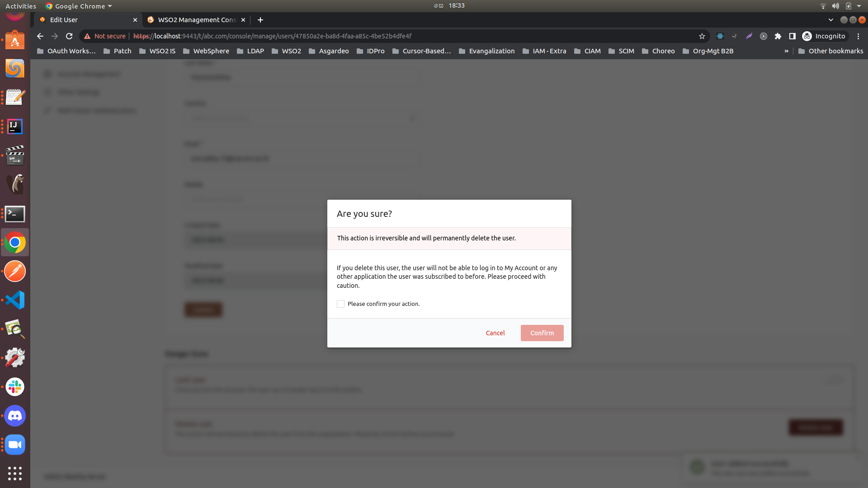Click the Grammarly extension icon

click(x=749, y=36)
